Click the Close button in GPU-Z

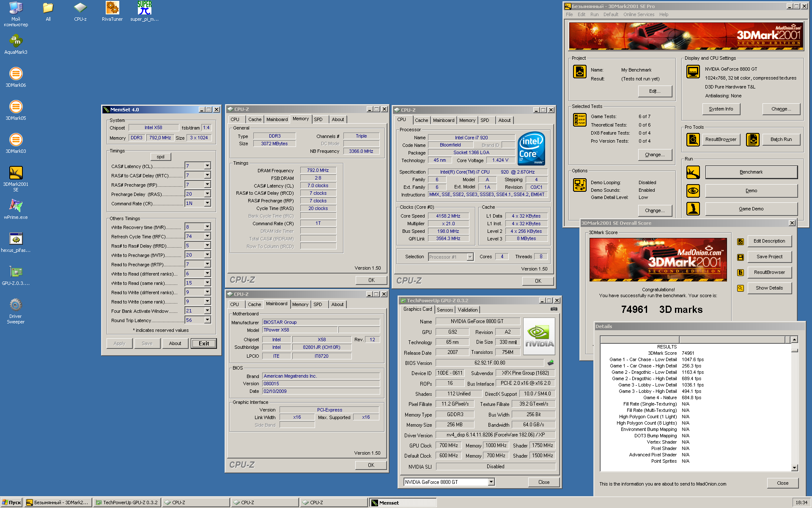(x=544, y=482)
